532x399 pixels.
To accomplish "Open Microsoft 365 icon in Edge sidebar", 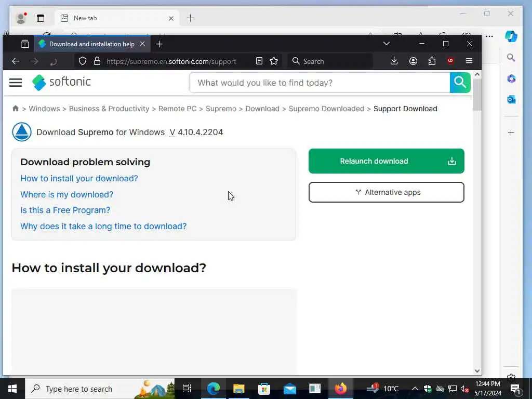I will click(x=511, y=79).
